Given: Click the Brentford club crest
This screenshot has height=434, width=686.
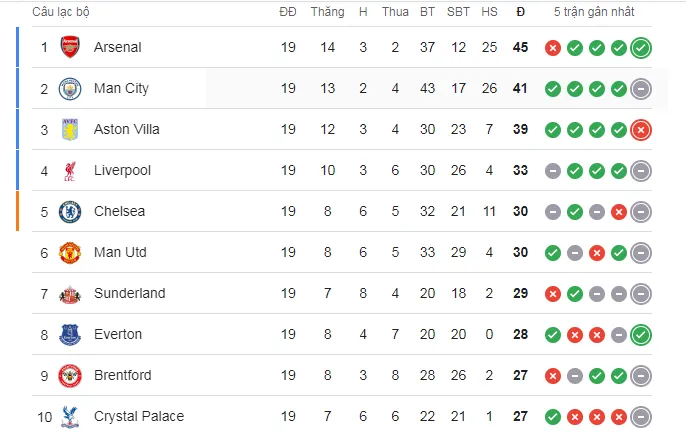Looking at the screenshot, I should tap(70, 375).
